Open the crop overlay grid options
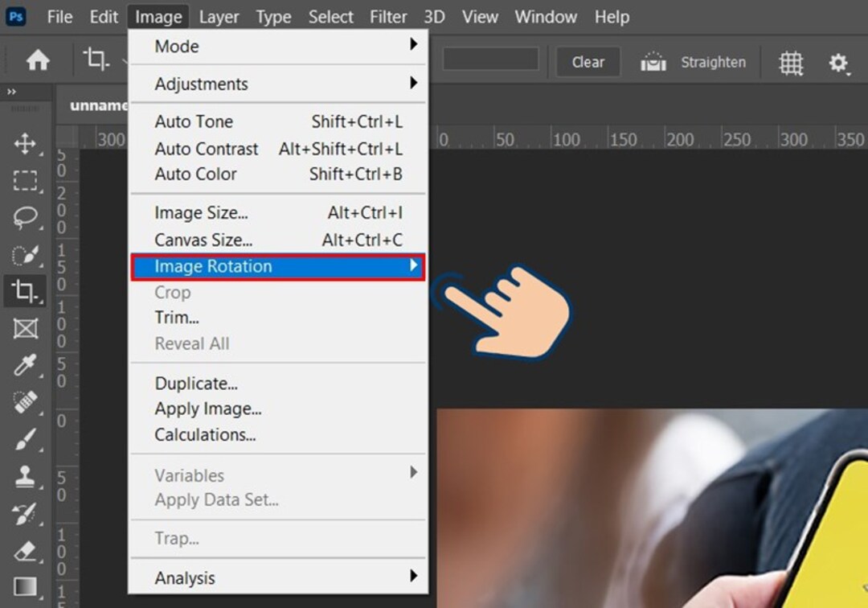Image resolution: width=868 pixels, height=608 pixels. click(x=791, y=63)
